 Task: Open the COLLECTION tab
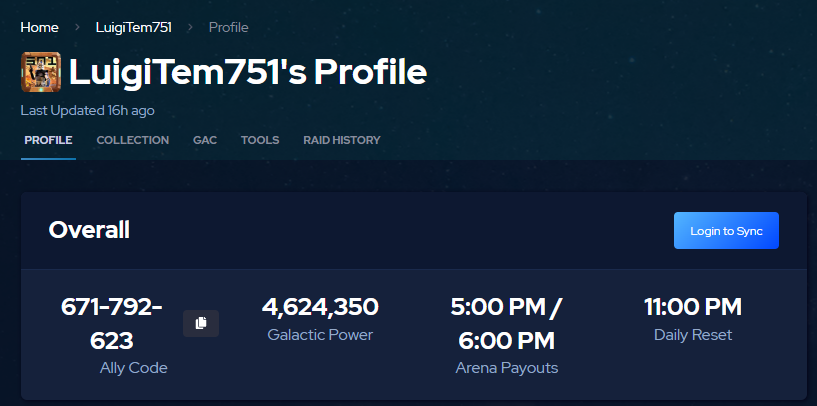pos(132,140)
